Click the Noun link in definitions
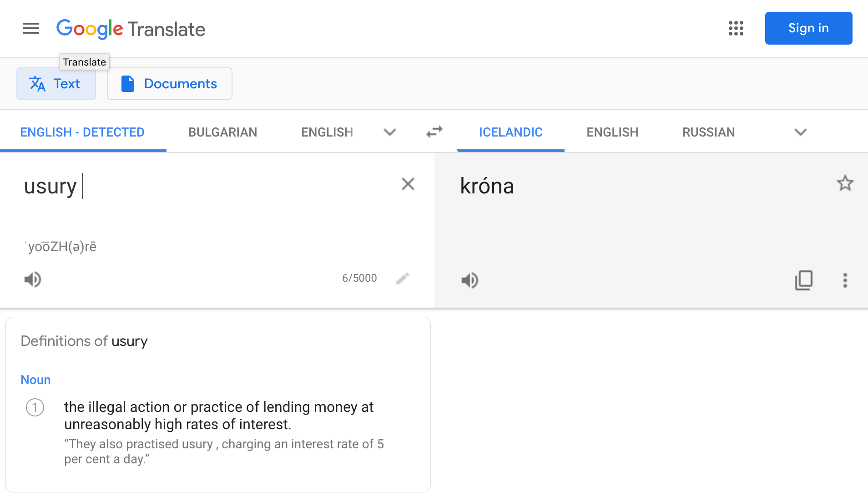 click(x=35, y=379)
